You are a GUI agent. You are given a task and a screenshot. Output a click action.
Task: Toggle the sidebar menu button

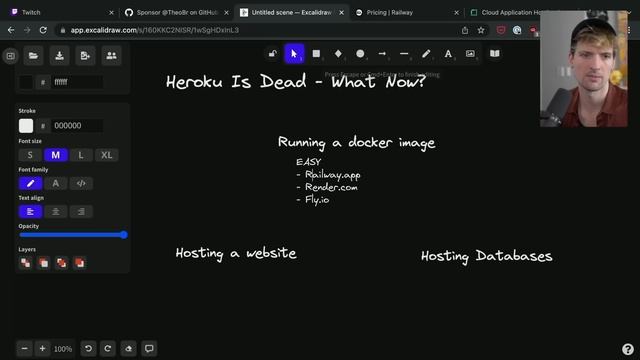(11, 56)
